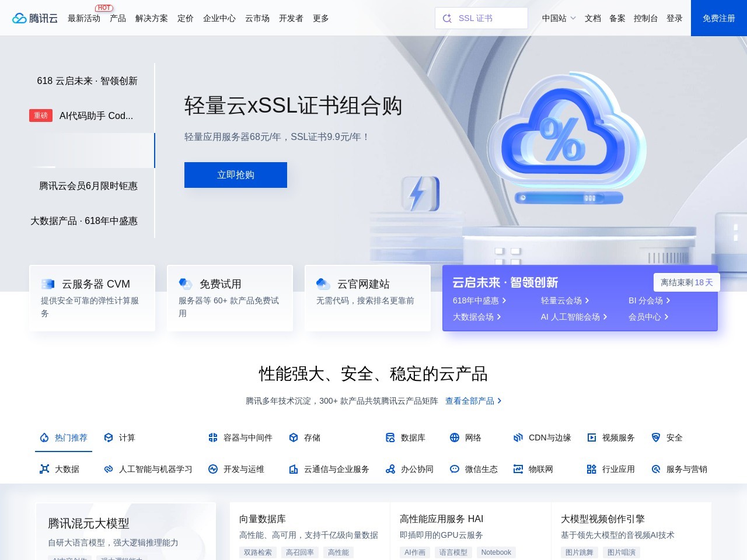747x560 pixels.
Task: Select the 数据库 database category icon
Action: click(x=389, y=437)
